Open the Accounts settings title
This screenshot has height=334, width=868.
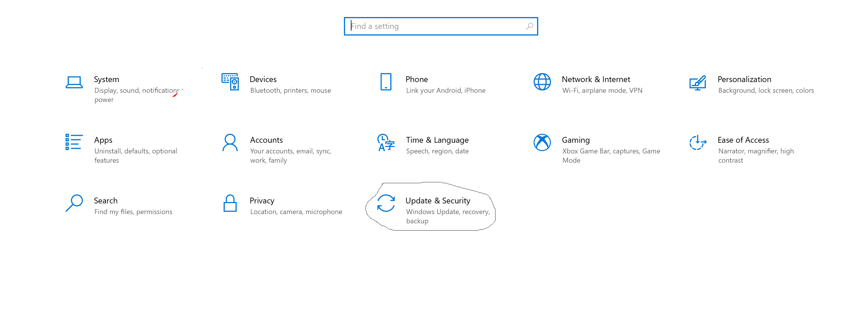(x=266, y=140)
